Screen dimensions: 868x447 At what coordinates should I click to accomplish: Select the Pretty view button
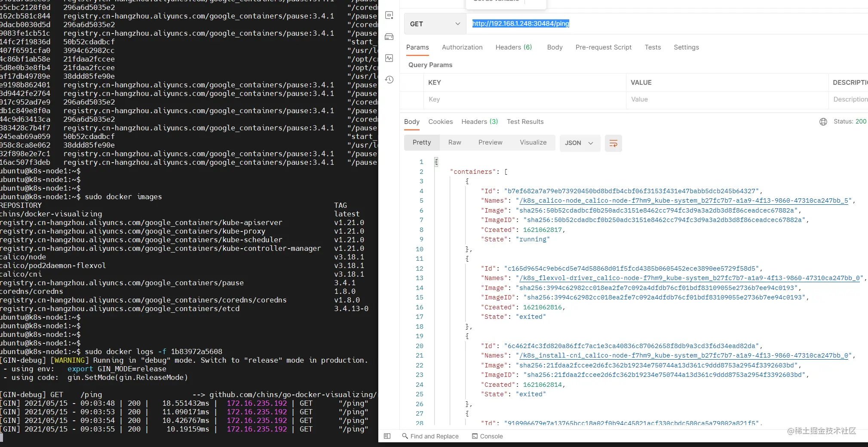[422, 142]
